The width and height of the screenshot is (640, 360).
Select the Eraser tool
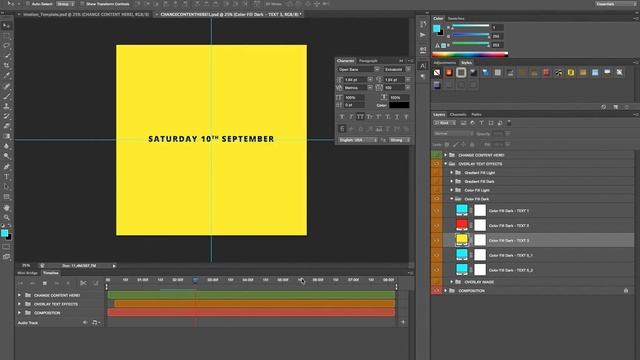click(x=7, y=126)
